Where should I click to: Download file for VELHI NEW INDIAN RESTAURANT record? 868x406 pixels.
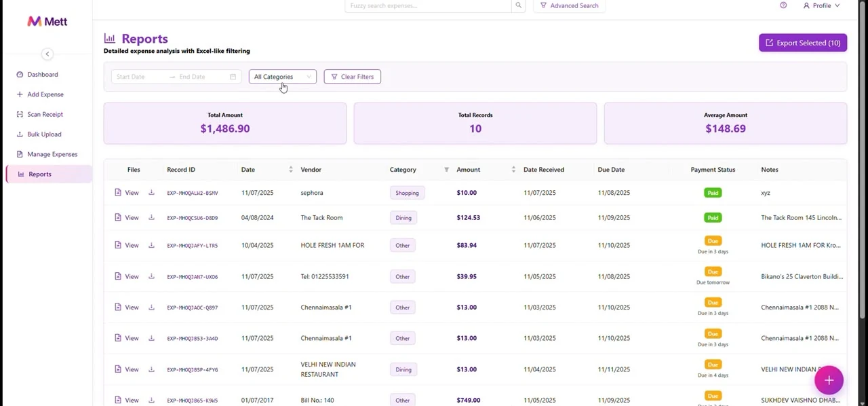click(151, 369)
